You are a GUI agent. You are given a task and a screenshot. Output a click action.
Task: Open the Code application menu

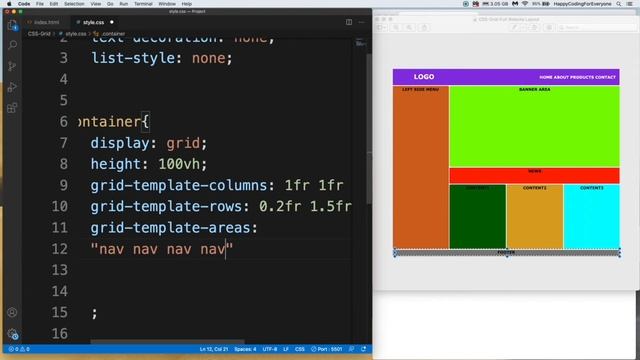tap(24, 4)
